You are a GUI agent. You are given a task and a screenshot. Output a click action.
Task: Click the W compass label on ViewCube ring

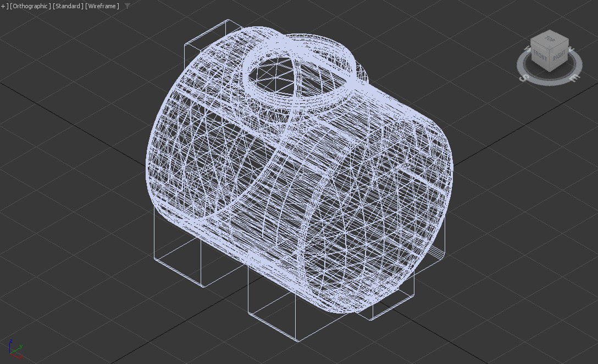(x=528, y=49)
